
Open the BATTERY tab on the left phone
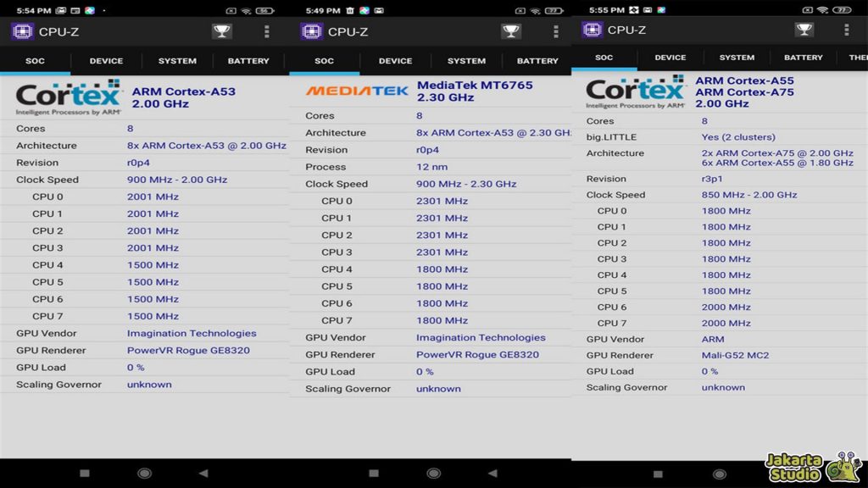[x=248, y=61]
